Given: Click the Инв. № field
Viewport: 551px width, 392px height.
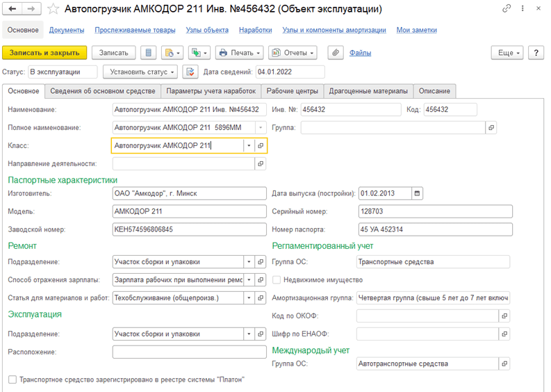Looking at the screenshot, I should (351, 110).
